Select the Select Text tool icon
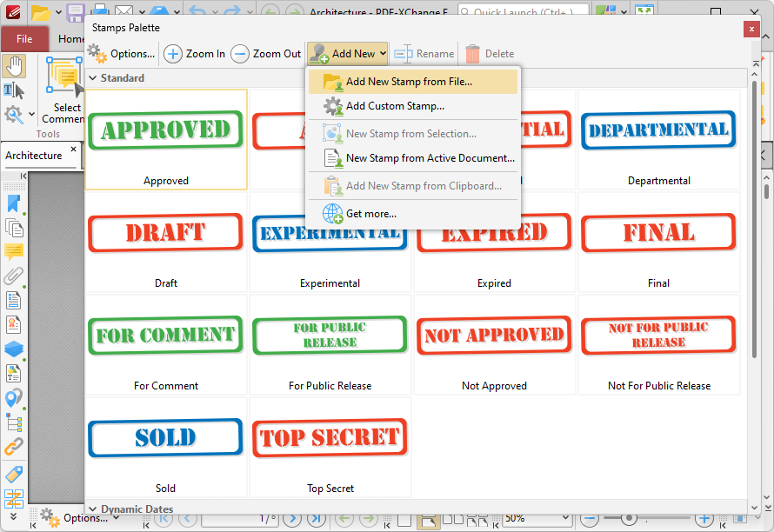The height and width of the screenshot is (532, 774). [14, 90]
